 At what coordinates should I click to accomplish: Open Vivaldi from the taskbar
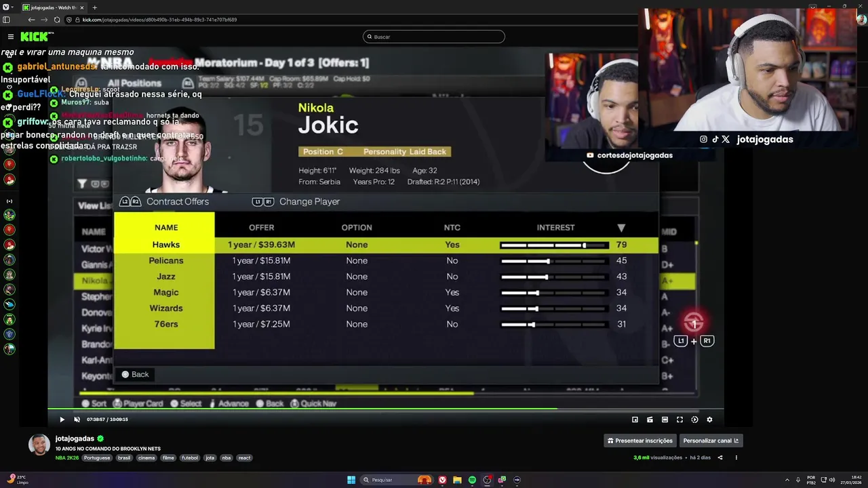pos(442,480)
